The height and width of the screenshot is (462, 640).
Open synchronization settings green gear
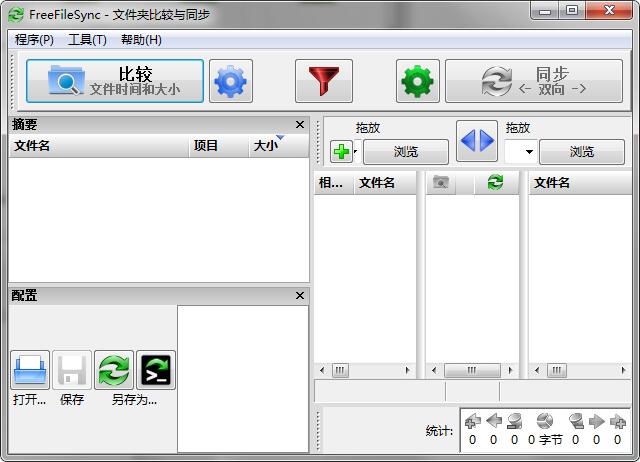418,81
